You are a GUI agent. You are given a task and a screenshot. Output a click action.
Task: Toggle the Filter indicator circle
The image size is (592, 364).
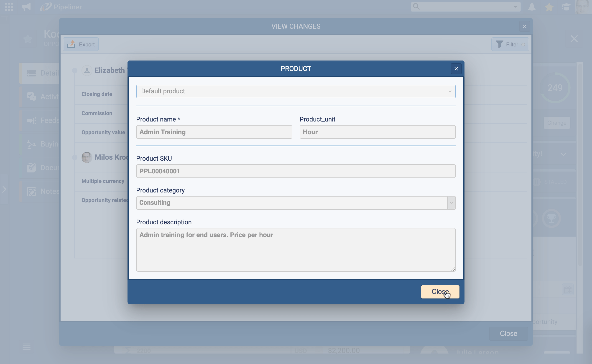point(523,45)
